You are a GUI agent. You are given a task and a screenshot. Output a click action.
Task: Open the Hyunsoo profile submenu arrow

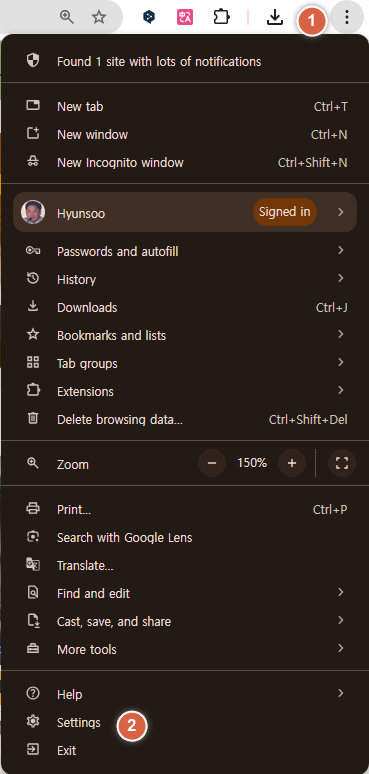(340, 212)
